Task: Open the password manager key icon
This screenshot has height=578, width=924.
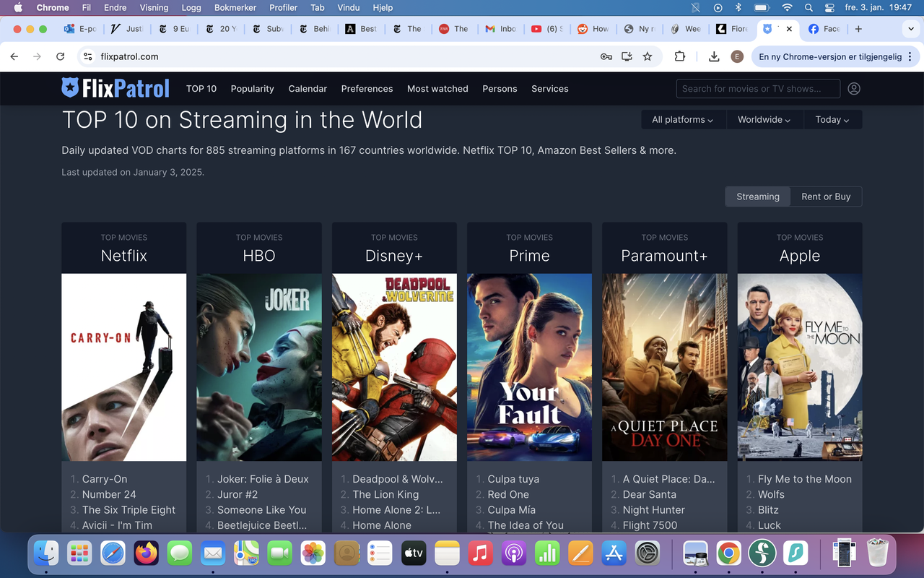Action: click(606, 56)
